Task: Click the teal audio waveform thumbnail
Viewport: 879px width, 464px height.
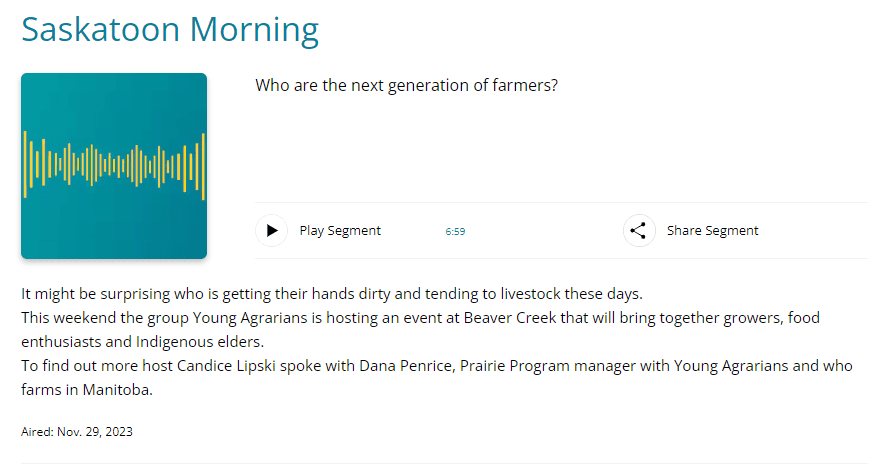Action: pos(114,166)
